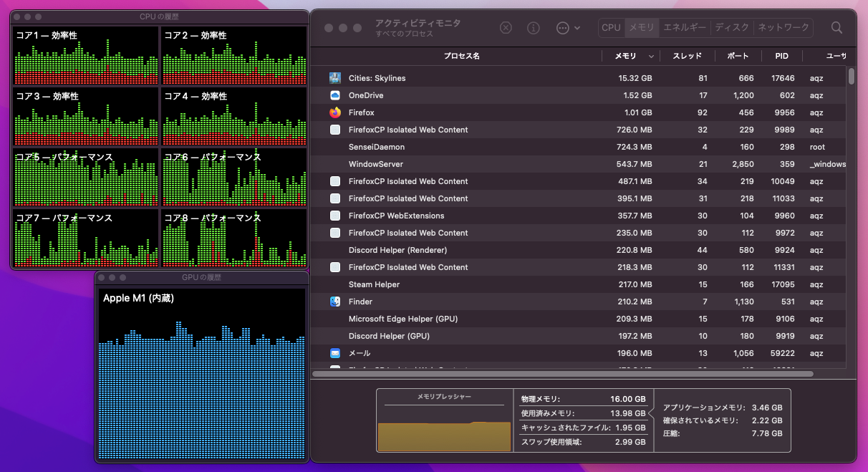Sort processes by PID column
Image resolution: width=868 pixels, height=472 pixels.
[781, 56]
